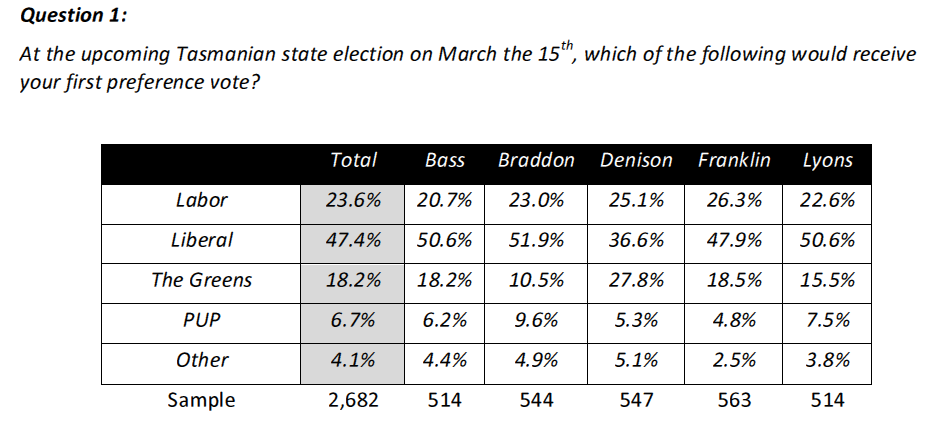This screenshot has width=925, height=422.
Task: Click The Greens row label
Action: click(201, 280)
